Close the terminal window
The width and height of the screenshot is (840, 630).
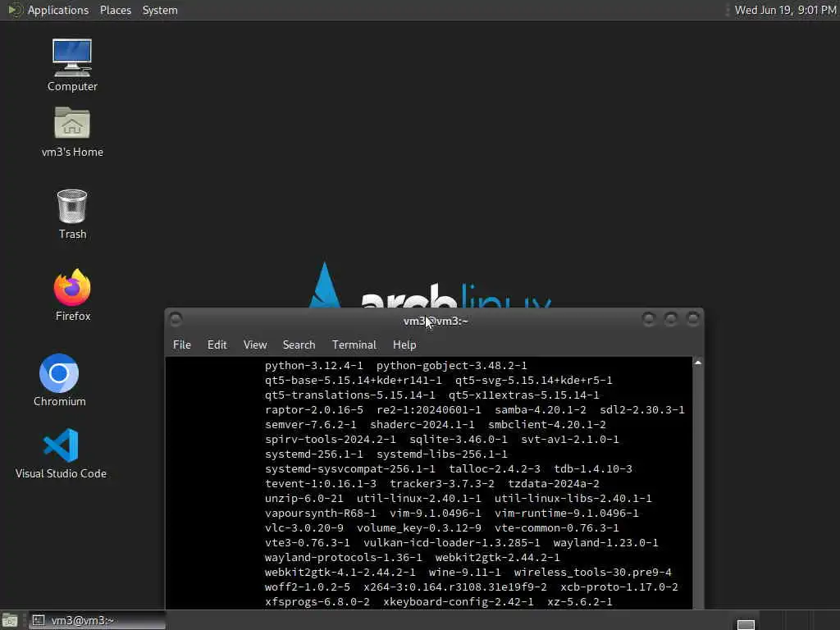pos(693,319)
